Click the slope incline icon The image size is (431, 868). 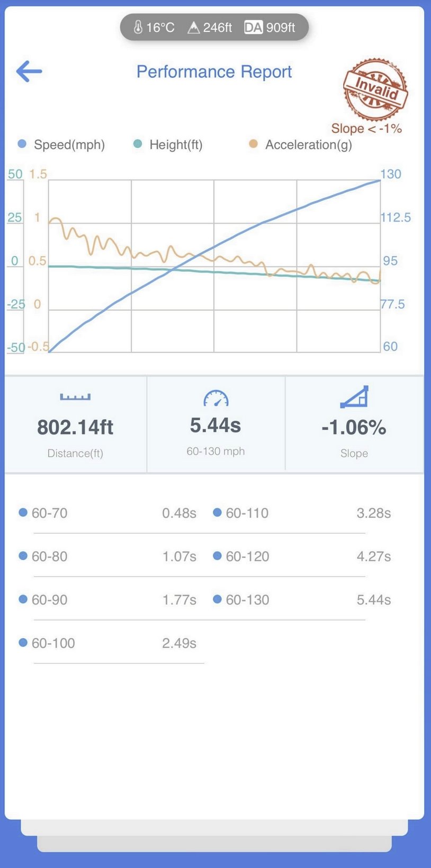354,397
